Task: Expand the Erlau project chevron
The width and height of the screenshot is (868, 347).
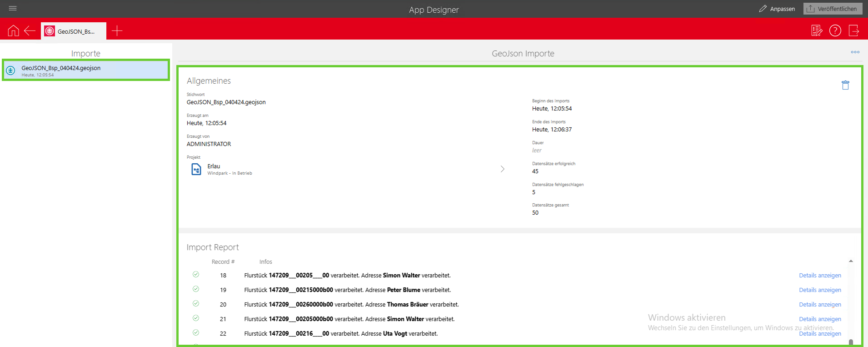Action: 502,169
